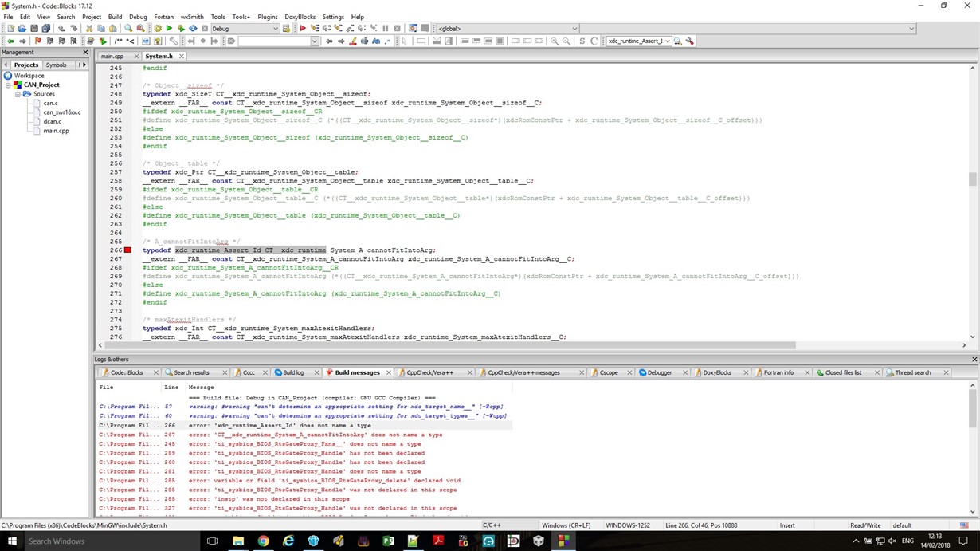980x551 pixels.
Task: Close the Logs & others panel
Action: [974, 360]
